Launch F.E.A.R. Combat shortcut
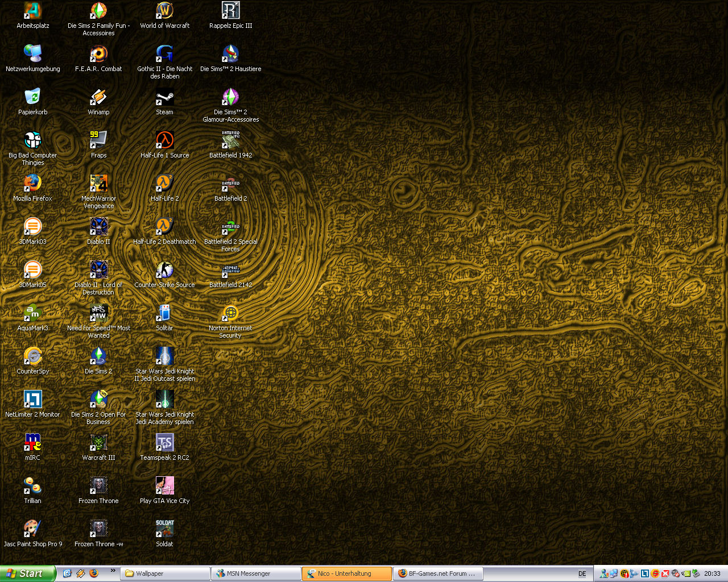Image resolution: width=728 pixels, height=582 pixels. click(x=99, y=59)
